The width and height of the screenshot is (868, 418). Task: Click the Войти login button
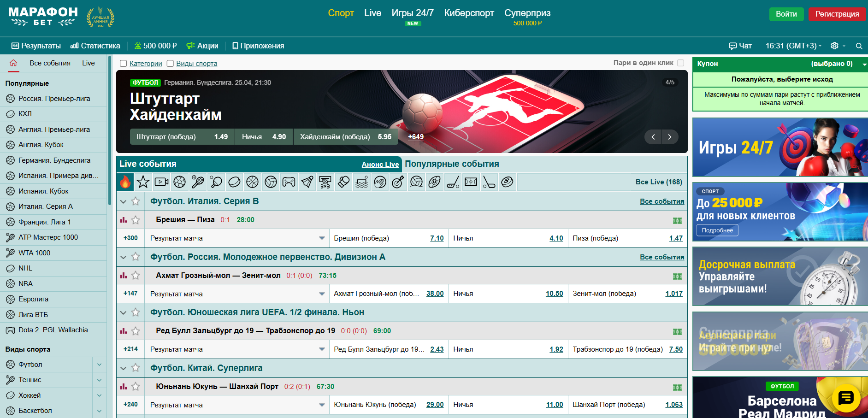click(x=786, y=14)
